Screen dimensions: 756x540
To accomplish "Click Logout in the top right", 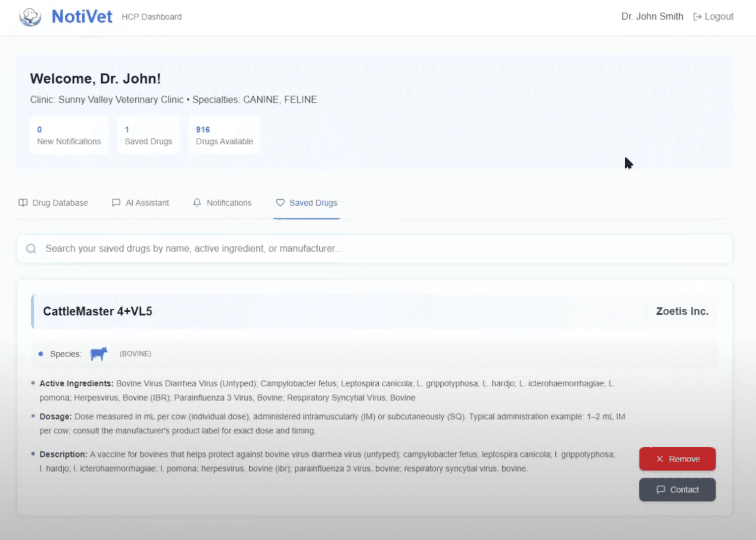I will (x=713, y=16).
